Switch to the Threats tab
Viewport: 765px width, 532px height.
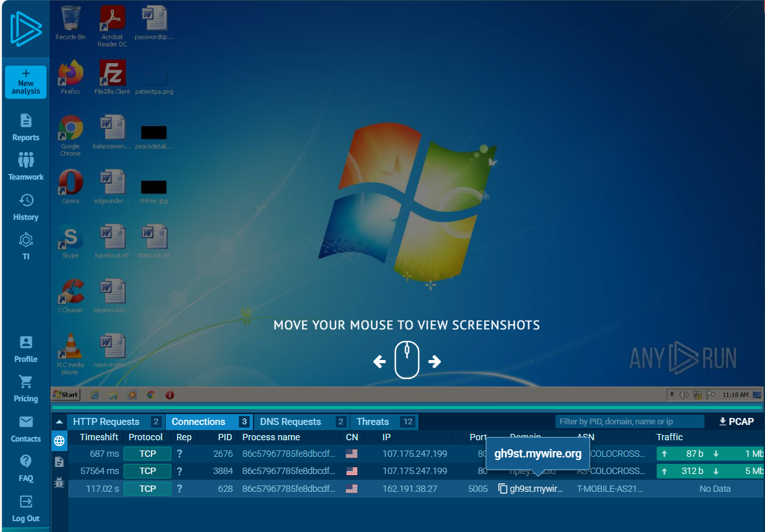pos(385,422)
